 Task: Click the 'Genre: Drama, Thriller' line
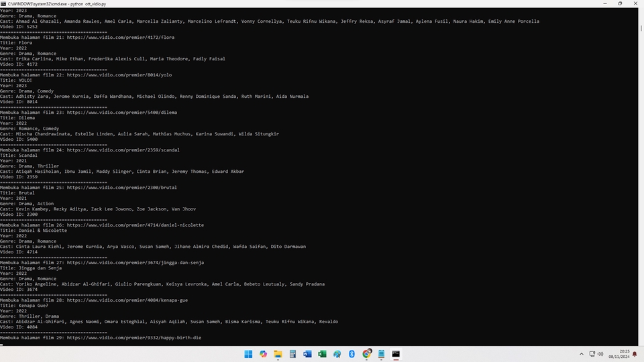(30, 166)
